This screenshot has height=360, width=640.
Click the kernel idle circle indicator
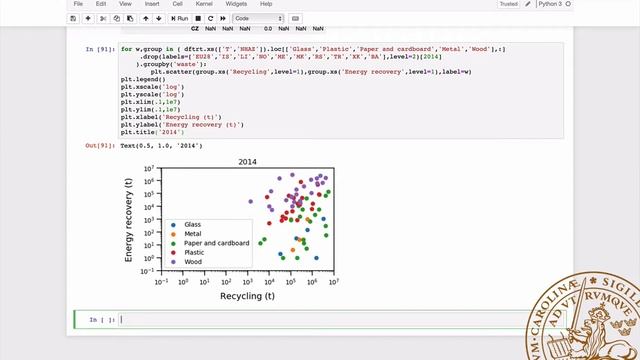coord(568,4)
